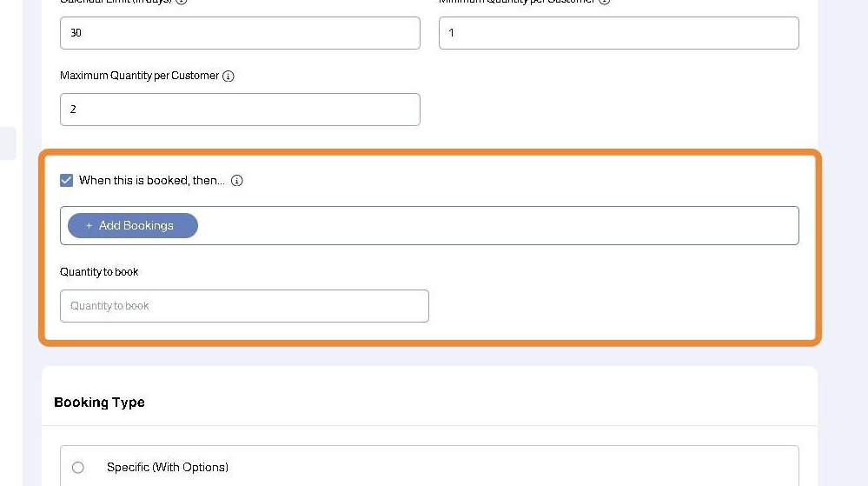This screenshot has height=486, width=868.
Task: Uncheck the 'When this is booked, then...' checkbox
Action: click(67, 181)
